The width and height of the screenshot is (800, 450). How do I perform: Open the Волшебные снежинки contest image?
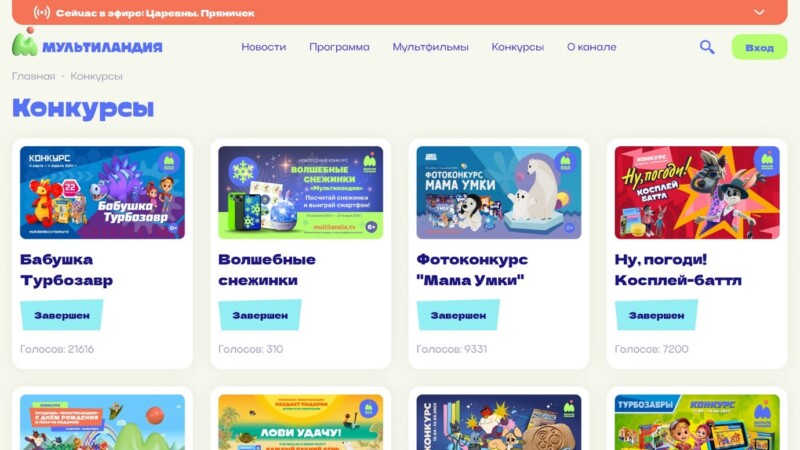point(301,192)
